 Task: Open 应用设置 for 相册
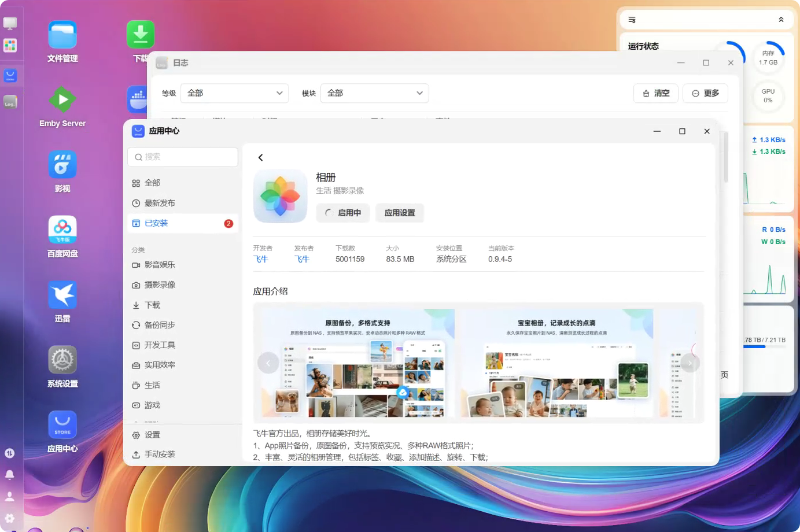coord(400,213)
